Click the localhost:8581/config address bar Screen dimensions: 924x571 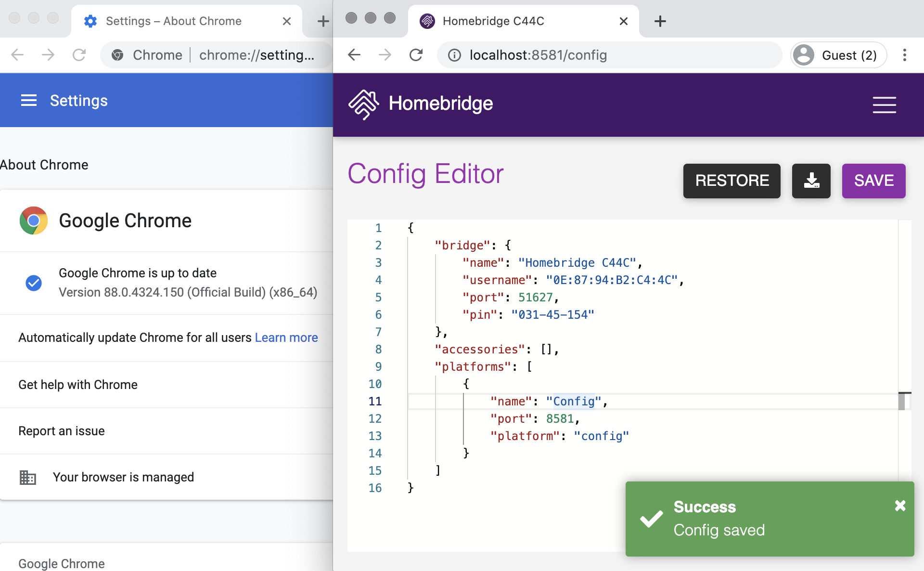pos(609,55)
